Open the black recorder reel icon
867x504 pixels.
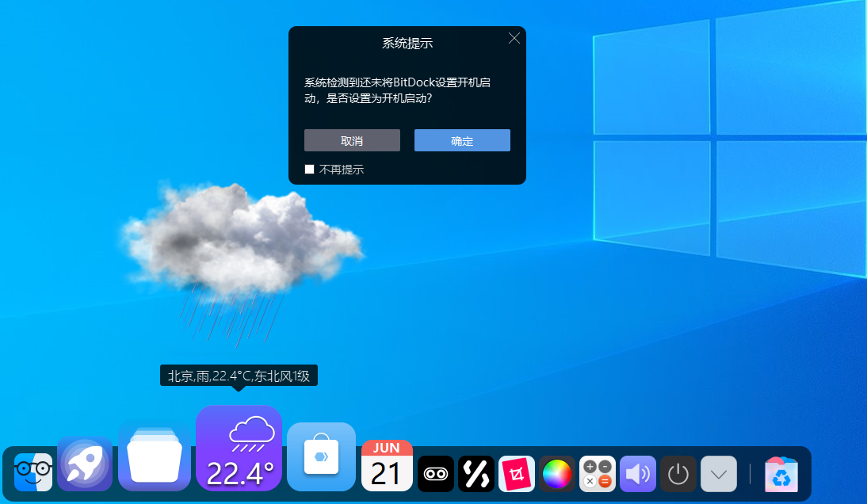coord(436,473)
